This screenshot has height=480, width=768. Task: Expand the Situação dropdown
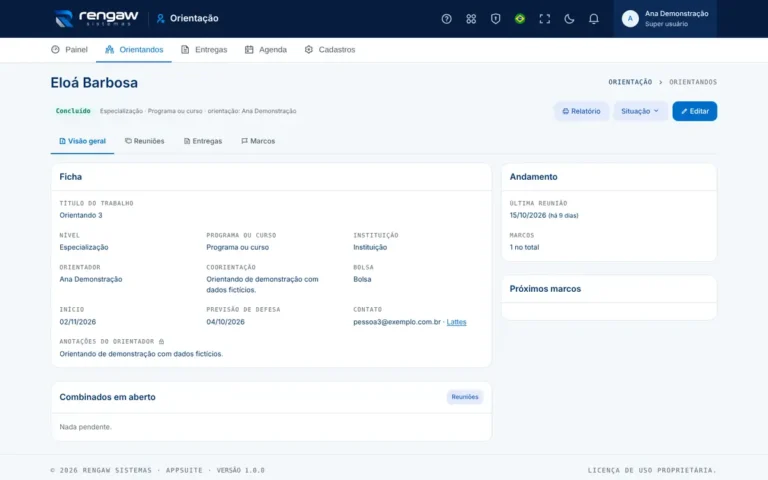point(640,111)
